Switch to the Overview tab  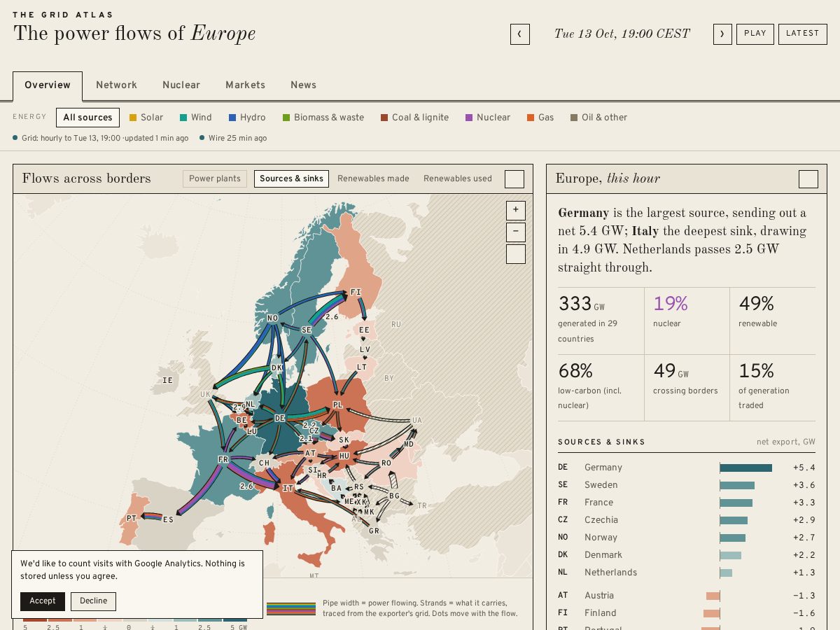[48, 85]
